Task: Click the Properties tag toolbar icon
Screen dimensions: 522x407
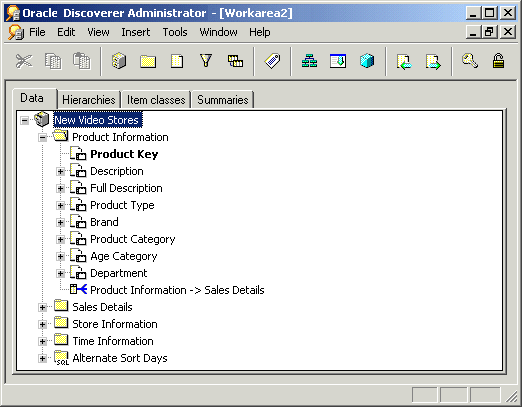Action: (x=272, y=61)
